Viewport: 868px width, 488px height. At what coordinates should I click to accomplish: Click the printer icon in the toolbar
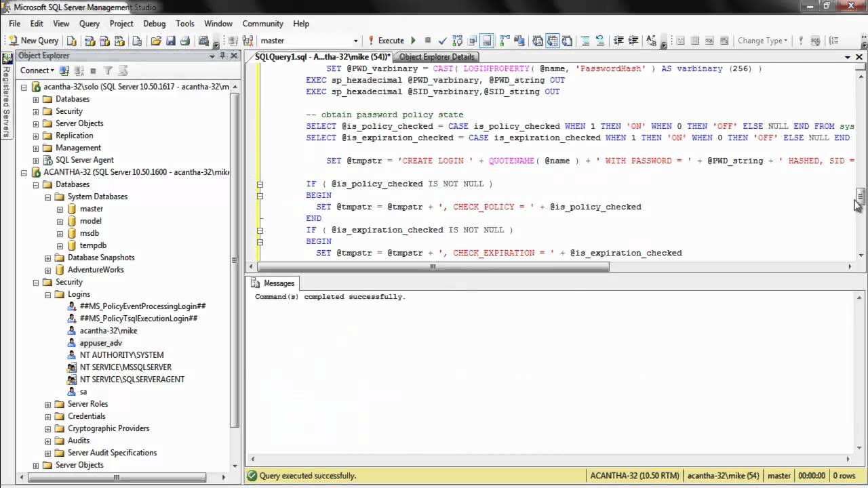click(185, 41)
